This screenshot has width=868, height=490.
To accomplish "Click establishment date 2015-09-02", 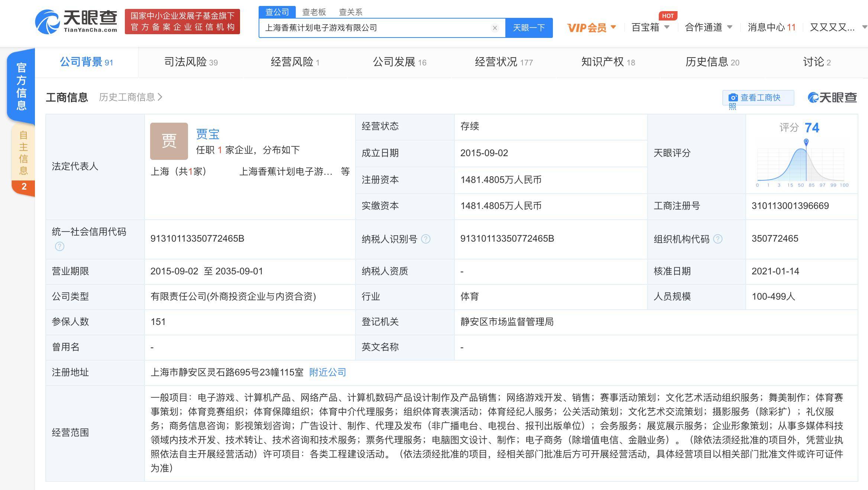I will click(484, 153).
